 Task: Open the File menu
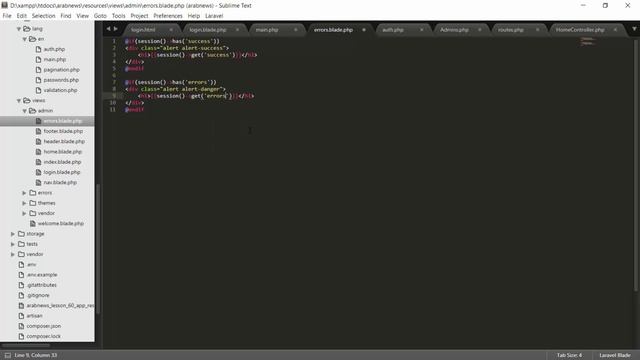(7, 16)
